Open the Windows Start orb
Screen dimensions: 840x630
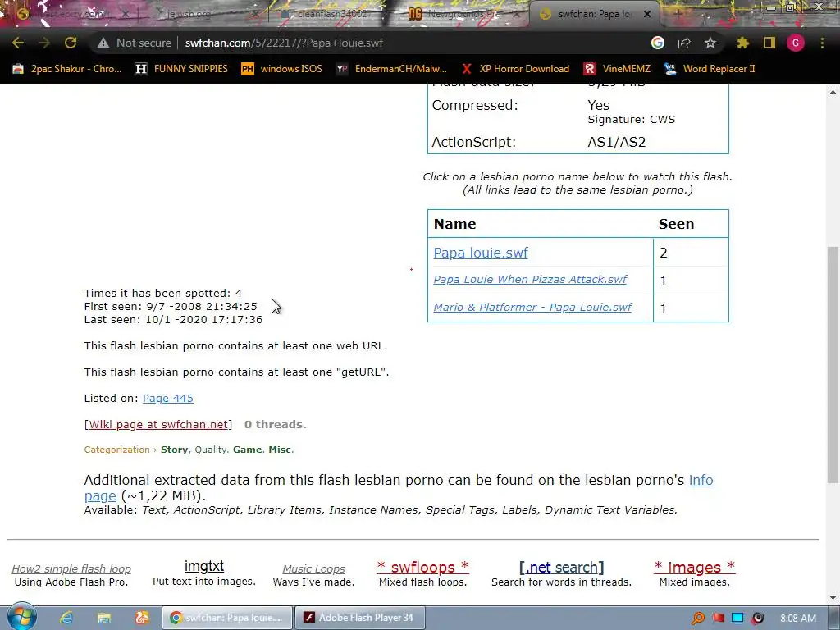pyautogui.click(x=21, y=617)
